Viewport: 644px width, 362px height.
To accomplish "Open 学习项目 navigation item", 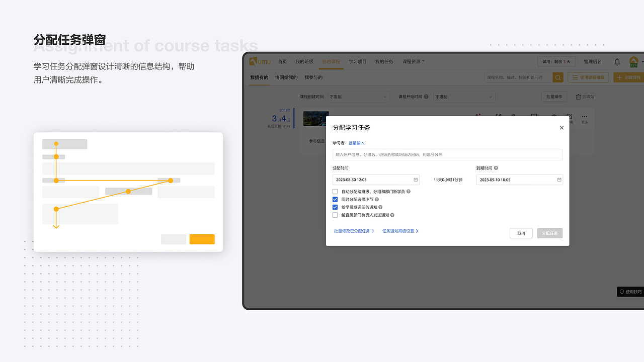I will coord(358,62).
